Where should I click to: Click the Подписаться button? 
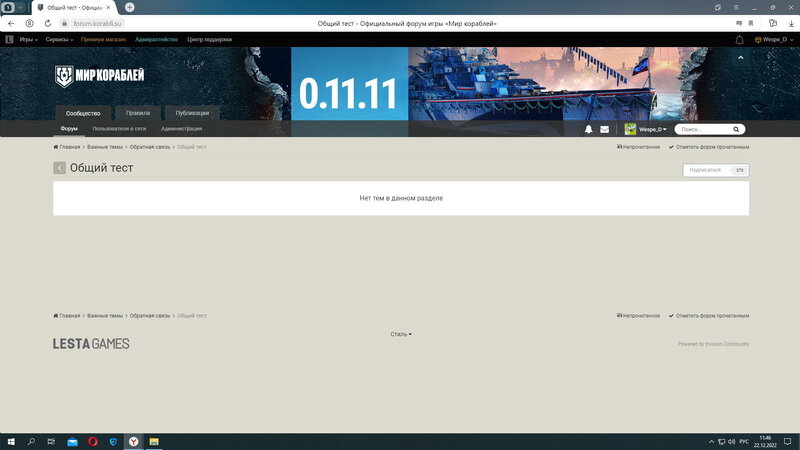click(715, 170)
